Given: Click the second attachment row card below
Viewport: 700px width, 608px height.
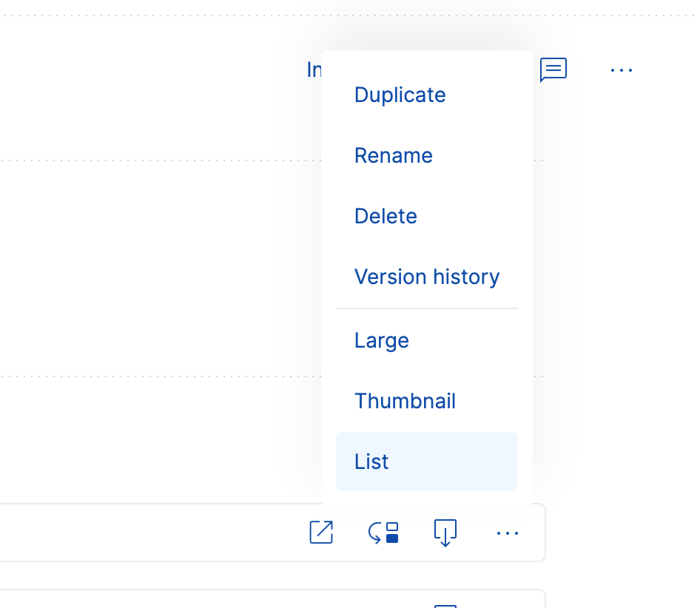Looking at the screenshot, I should [x=148, y=600].
